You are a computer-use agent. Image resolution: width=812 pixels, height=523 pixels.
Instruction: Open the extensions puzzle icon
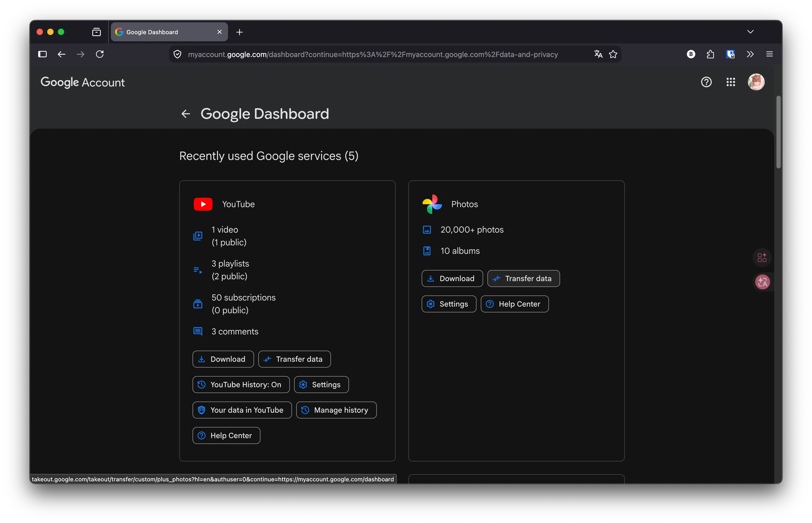click(710, 54)
